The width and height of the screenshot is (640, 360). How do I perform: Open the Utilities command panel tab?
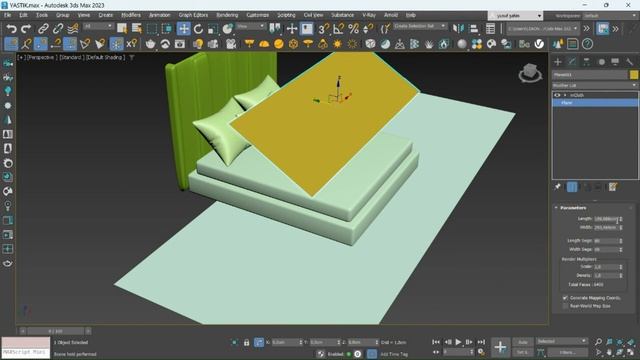[629, 62]
